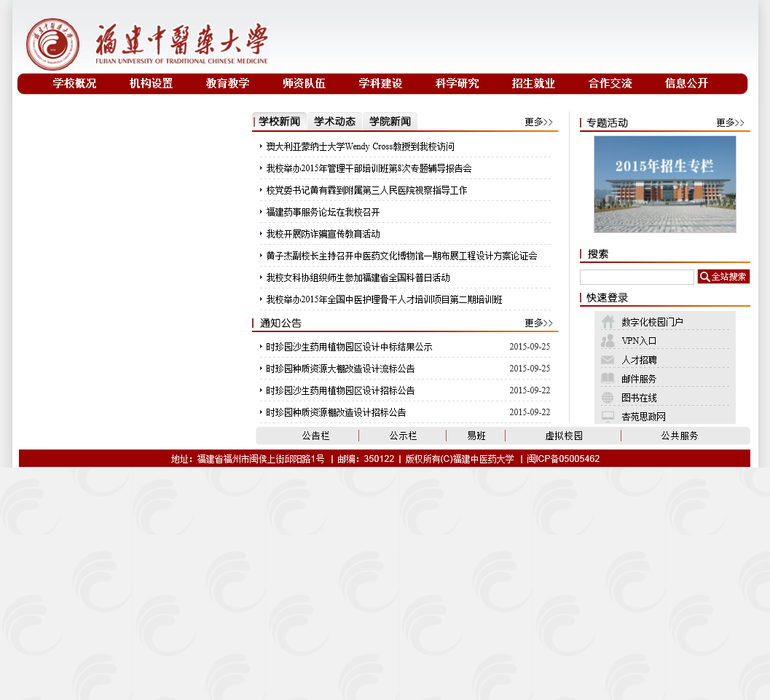Open 时珍园种质资源大棚改造设计流标公告 notice
The image size is (770, 700).
(x=340, y=369)
